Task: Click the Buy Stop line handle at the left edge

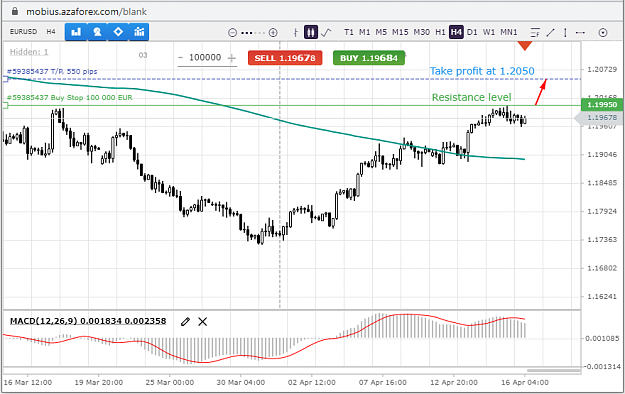Action: pyautogui.click(x=5, y=105)
